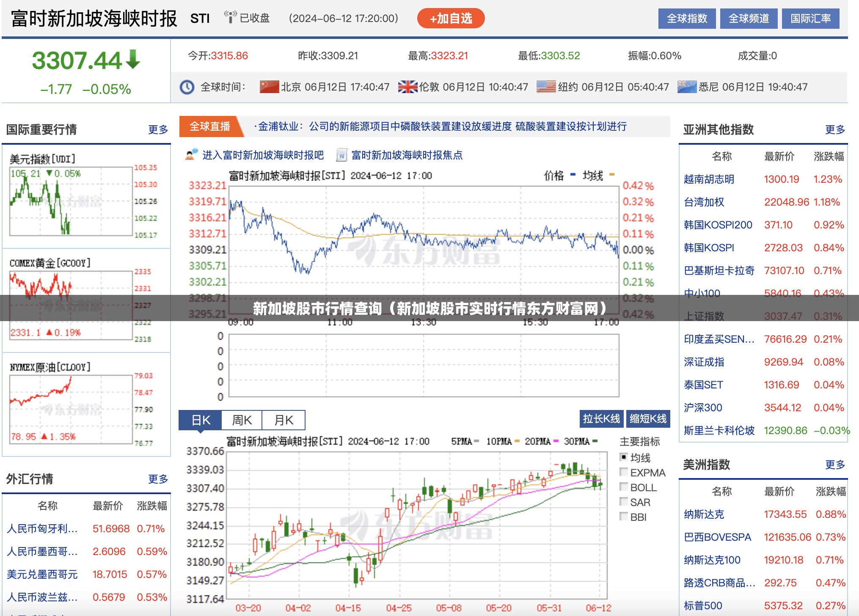Open 人民币匈牙利... forex link

pyautogui.click(x=42, y=529)
